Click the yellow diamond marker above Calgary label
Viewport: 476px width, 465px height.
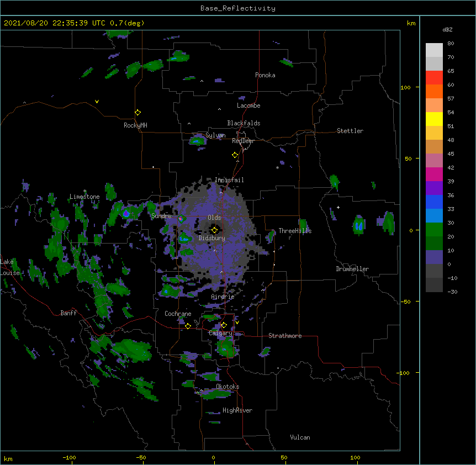click(224, 325)
